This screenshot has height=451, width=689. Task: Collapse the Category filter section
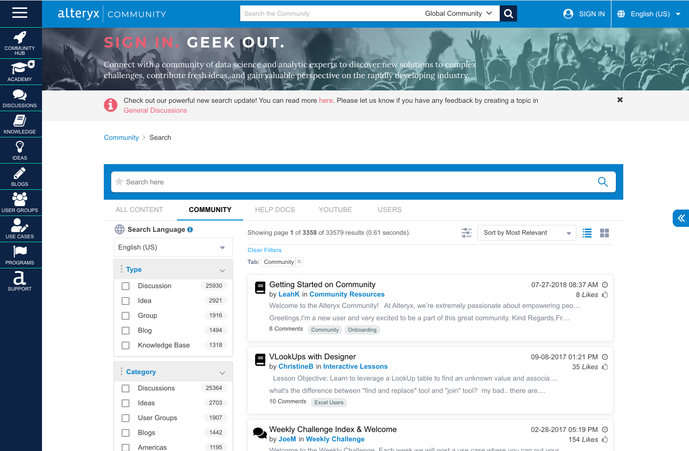coord(222,373)
